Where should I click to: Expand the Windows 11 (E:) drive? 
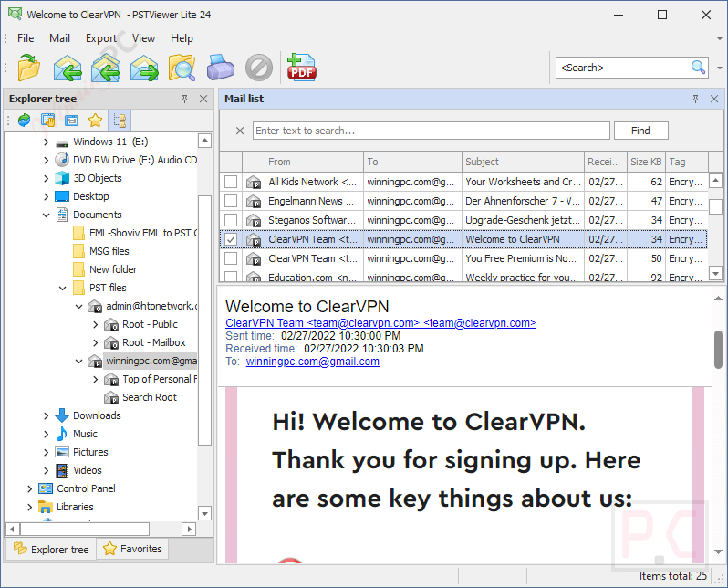pos(46,142)
